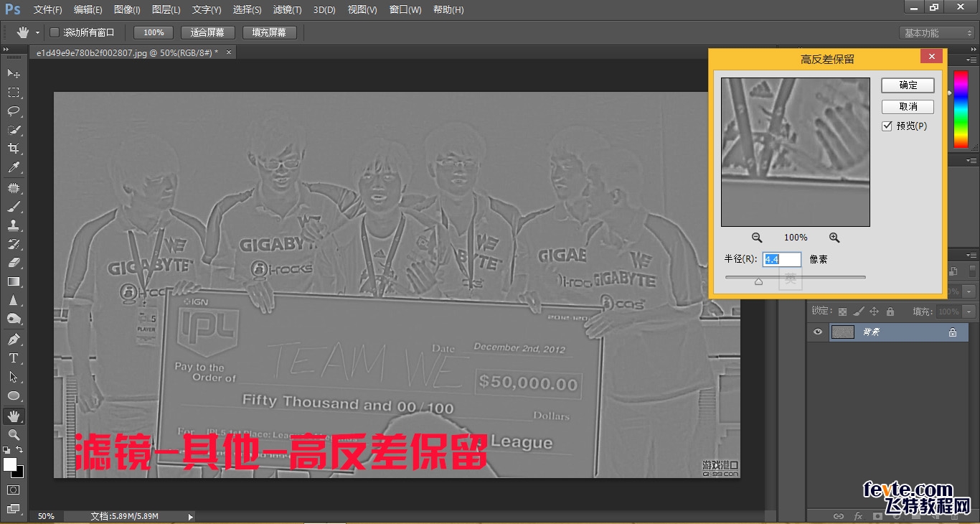980x524 pixels.
Task: Pick a hue from the color spectrum bar
Action: 961,110
